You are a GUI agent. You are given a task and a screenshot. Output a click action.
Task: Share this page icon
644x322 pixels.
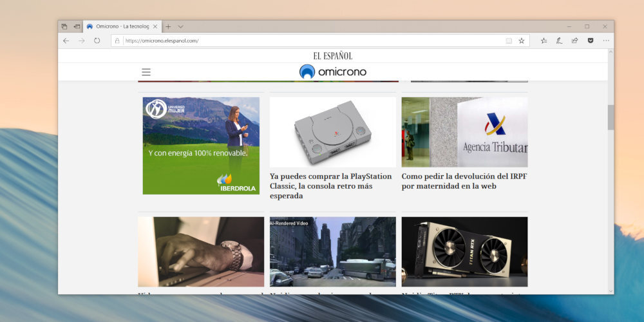tap(574, 41)
